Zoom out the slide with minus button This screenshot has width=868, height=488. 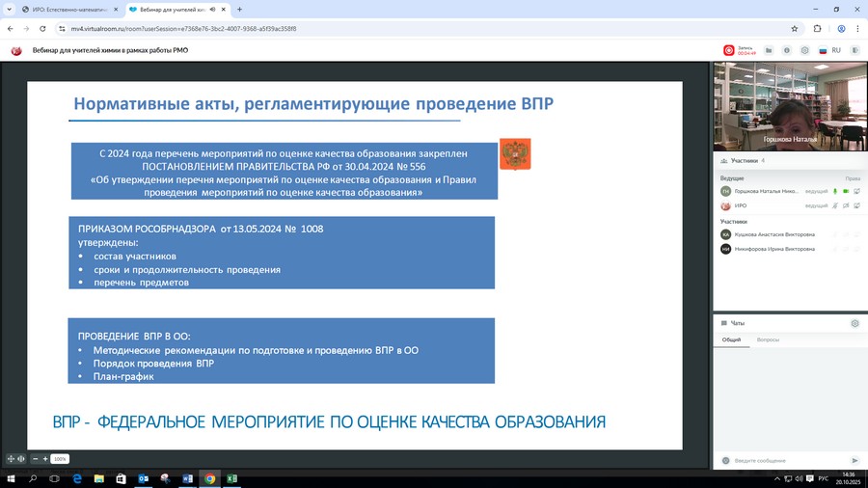(x=34, y=459)
